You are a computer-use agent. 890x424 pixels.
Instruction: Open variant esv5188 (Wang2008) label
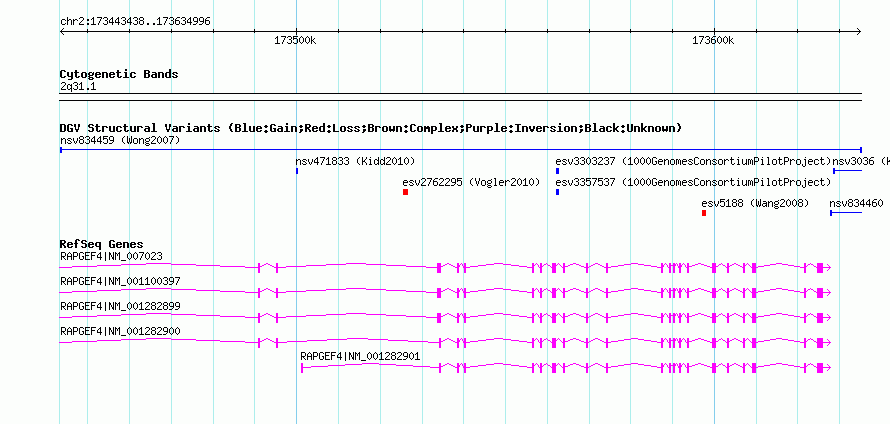coord(755,203)
